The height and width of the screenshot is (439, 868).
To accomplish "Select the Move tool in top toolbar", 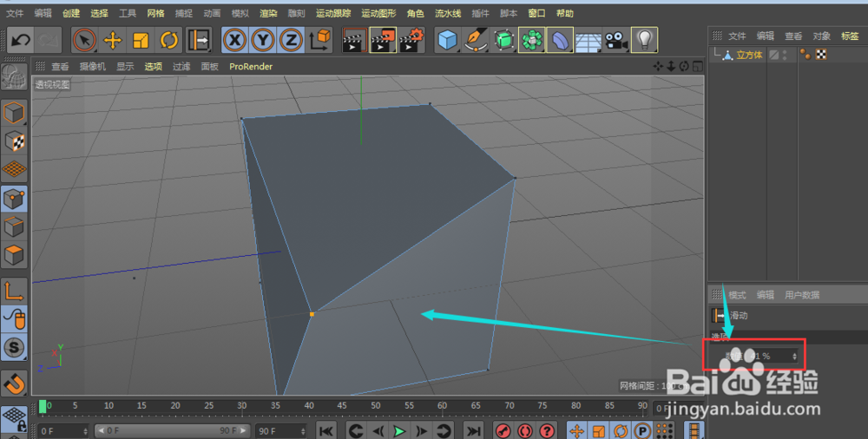I will click(113, 40).
